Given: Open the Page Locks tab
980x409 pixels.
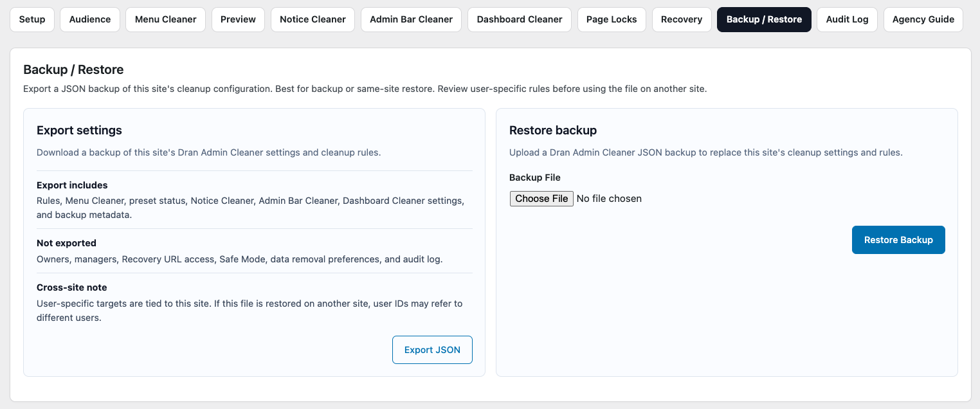Looking at the screenshot, I should (612, 19).
